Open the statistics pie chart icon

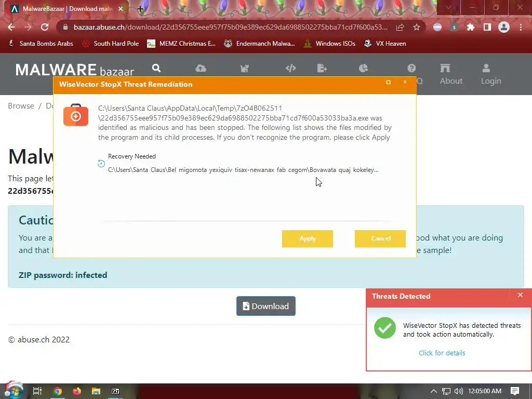pos(363,68)
